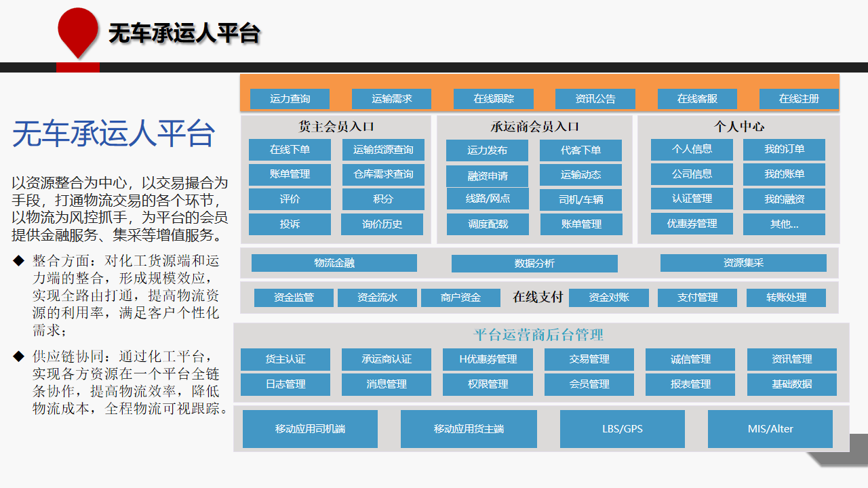
Task: Open the 基础数据 box
Action: 792,384
